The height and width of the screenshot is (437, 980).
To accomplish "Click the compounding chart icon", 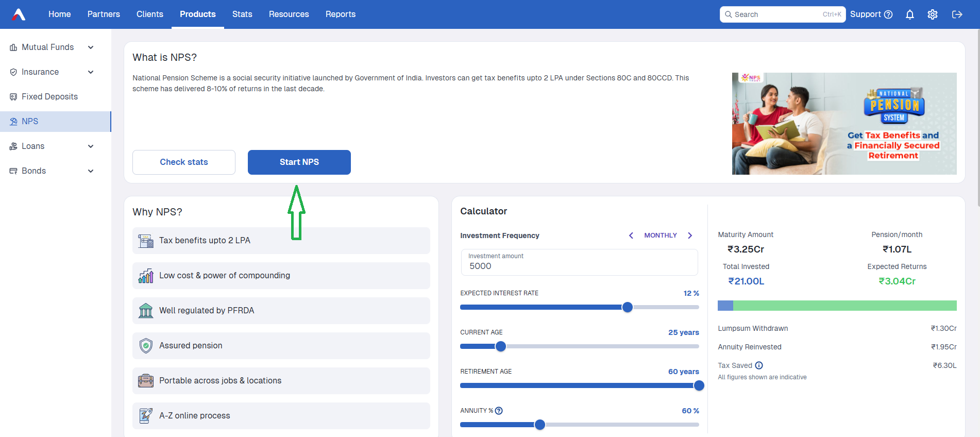I will (x=146, y=276).
